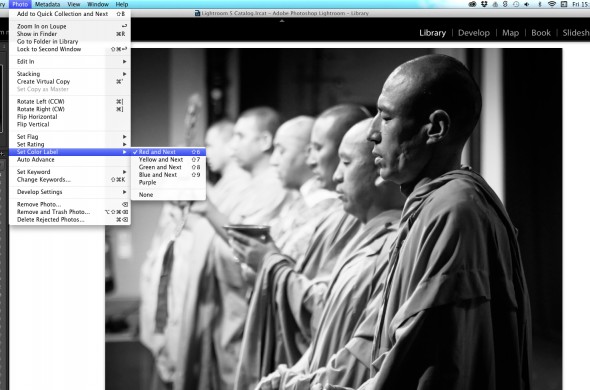
Task: Set color label to None
Action: 168,195
